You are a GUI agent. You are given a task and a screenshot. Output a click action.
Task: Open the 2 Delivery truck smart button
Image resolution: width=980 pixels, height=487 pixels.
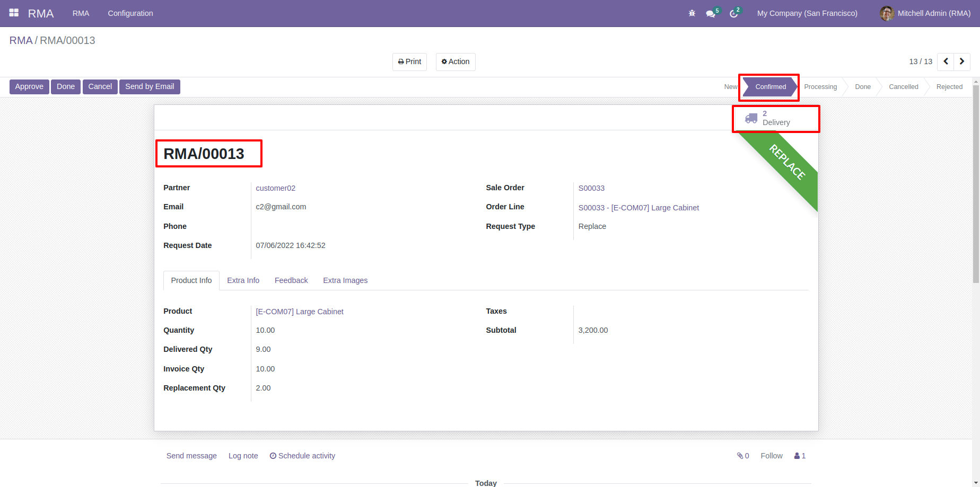[776, 118]
